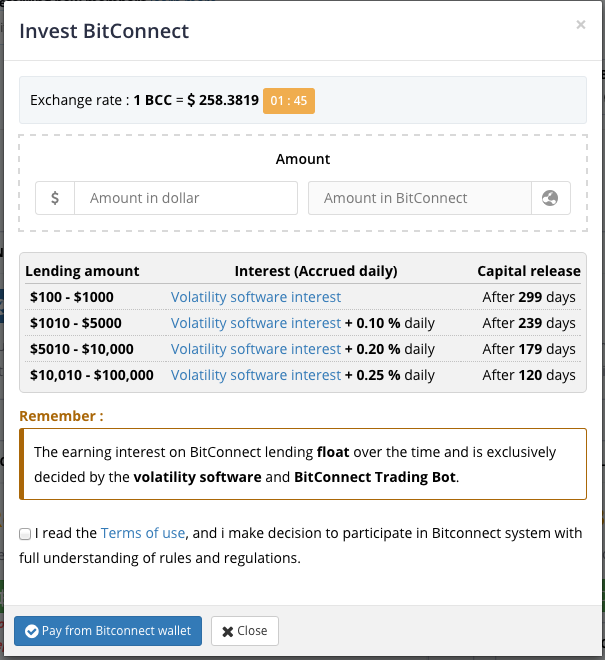Open Volatility software interest link for $5010 - $10,000
Image resolution: width=605 pixels, height=660 pixels.
256,349
